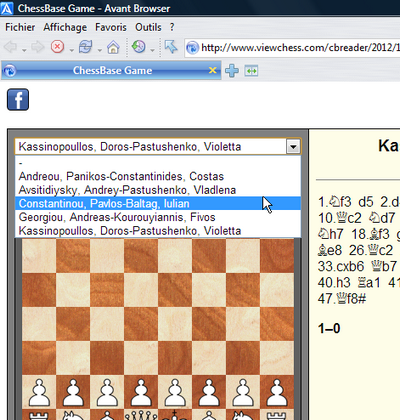
Task: Click the globe history icon in toolbar
Action: (x=139, y=47)
